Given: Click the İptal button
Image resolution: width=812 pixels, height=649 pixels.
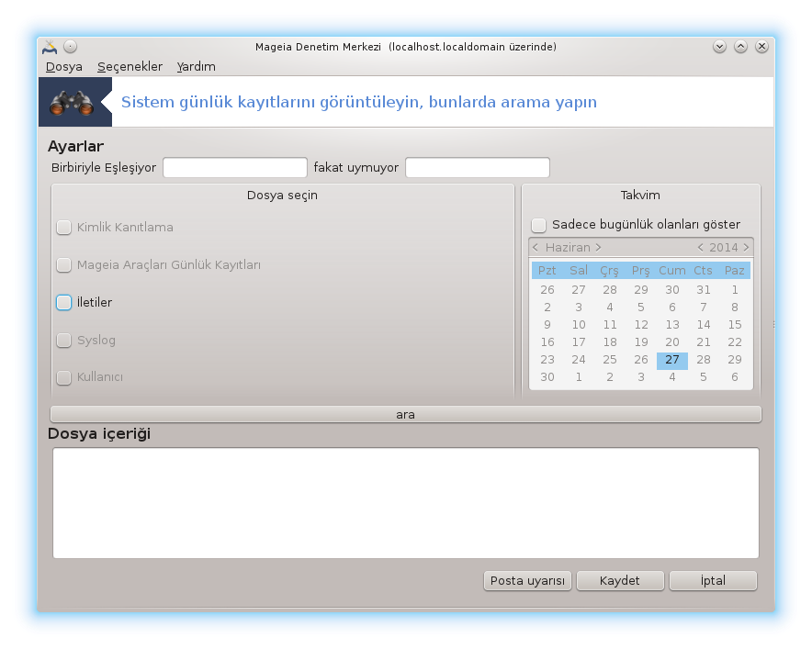Looking at the screenshot, I should tap(713, 581).
